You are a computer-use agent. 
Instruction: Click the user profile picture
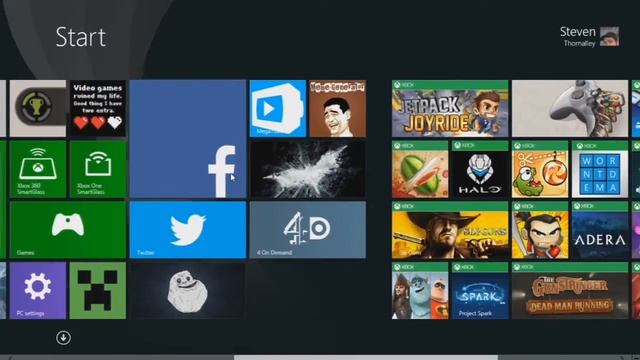pos(609,36)
